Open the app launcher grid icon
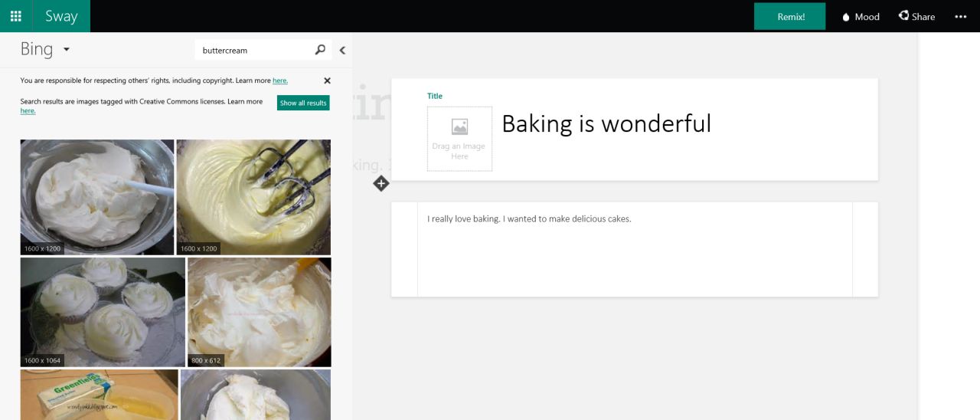Screen dimensions: 980x420 tap(16, 16)
